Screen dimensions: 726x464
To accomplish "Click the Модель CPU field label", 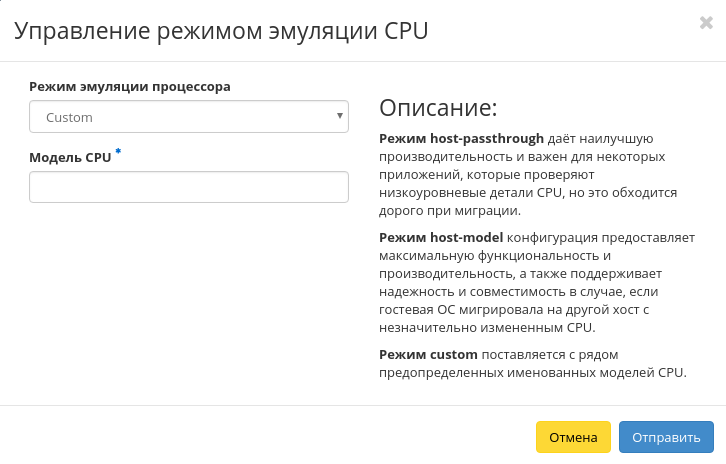I will point(70,158).
